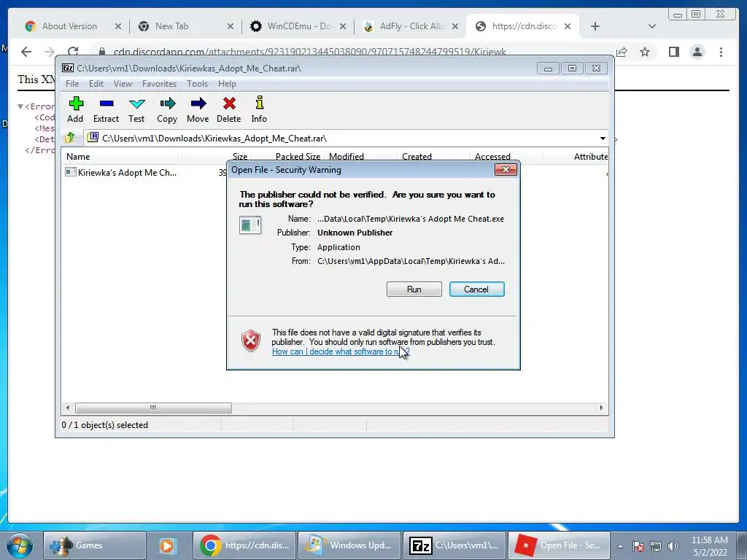Image resolution: width=747 pixels, height=560 pixels.
Task: Click the Copy toolbar icon
Action: (x=167, y=109)
